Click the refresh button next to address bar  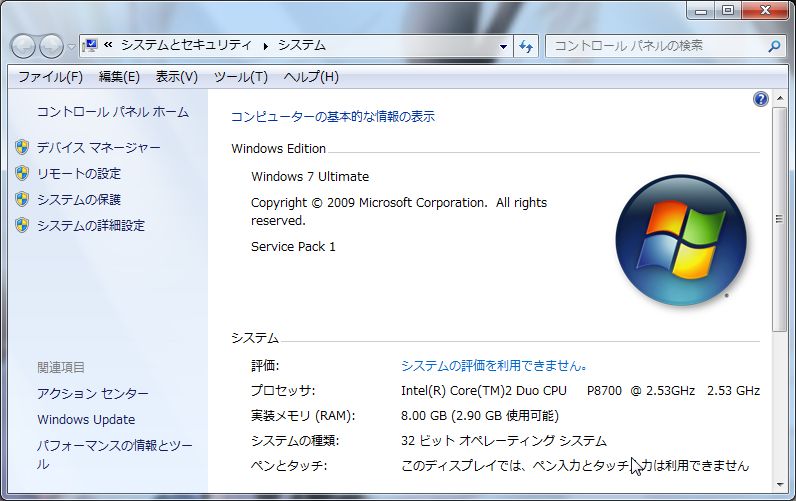click(x=526, y=47)
